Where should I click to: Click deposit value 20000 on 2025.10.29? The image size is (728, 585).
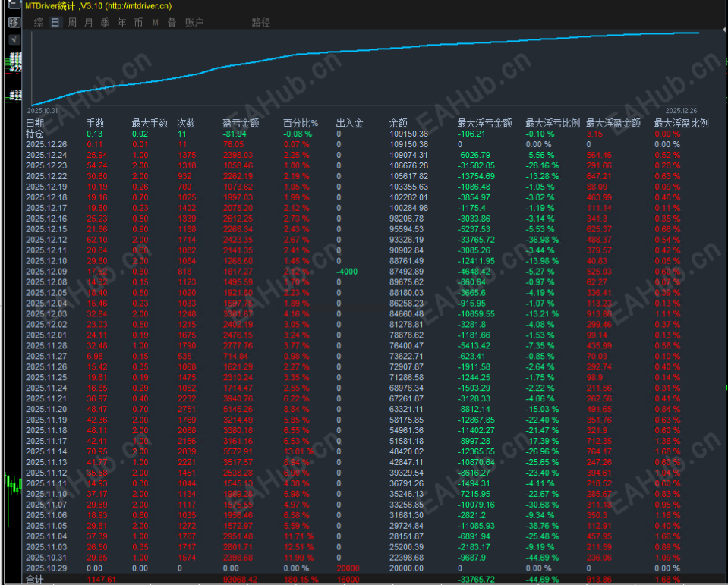[x=348, y=568]
